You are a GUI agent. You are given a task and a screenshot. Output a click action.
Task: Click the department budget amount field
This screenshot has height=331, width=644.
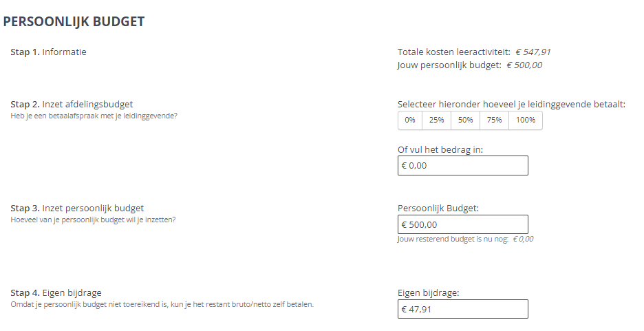(x=462, y=165)
